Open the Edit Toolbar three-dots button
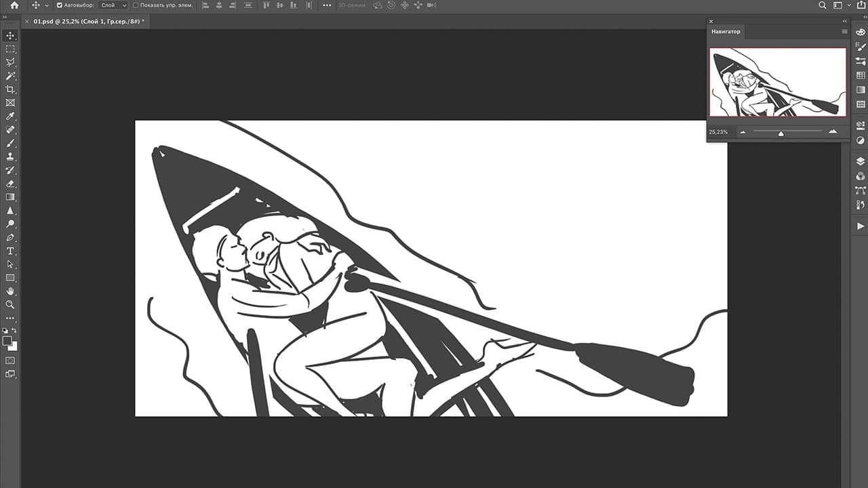 pyautogui.click(x=10, y=318)
